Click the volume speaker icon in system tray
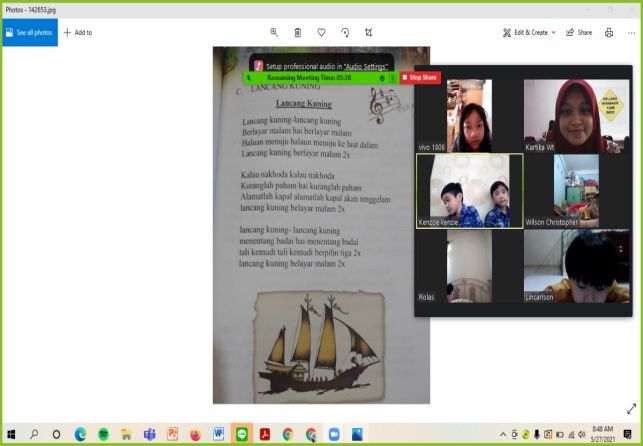This screenshot has height=446, width=643. [581, 434]
